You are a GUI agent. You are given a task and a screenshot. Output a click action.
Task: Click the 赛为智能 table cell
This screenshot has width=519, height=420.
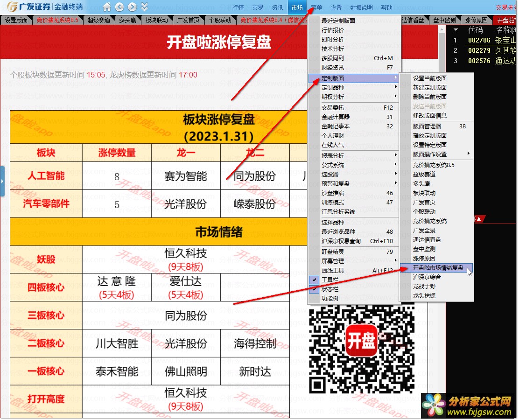click(186, 176)
